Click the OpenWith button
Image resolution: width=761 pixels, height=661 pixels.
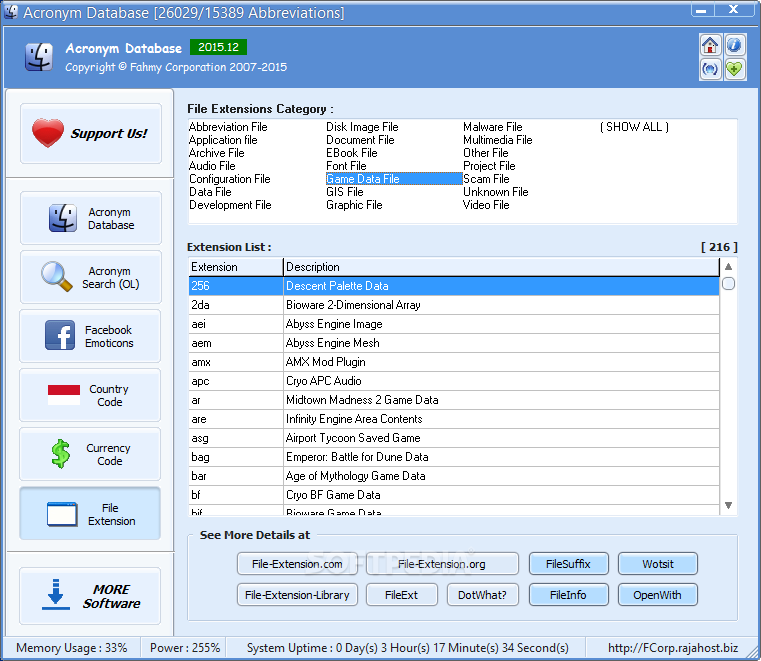coord(658,595)
